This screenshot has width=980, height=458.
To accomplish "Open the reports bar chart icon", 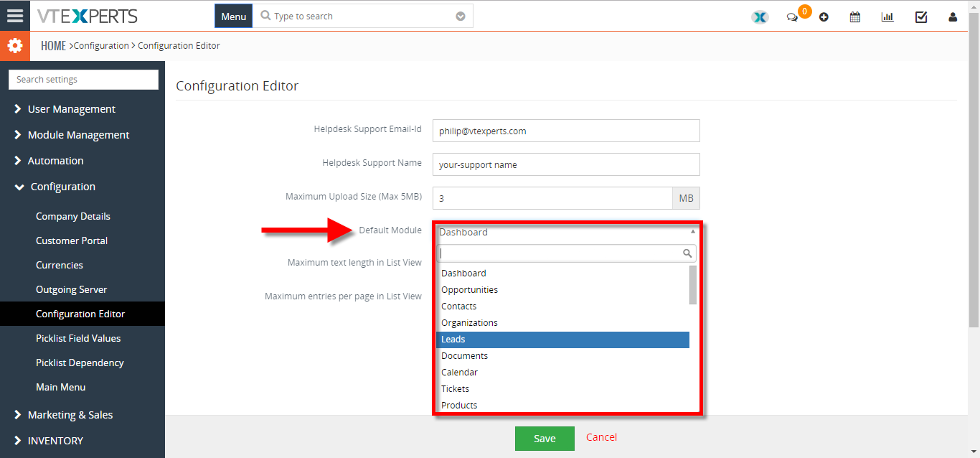I will pos(887,17).
